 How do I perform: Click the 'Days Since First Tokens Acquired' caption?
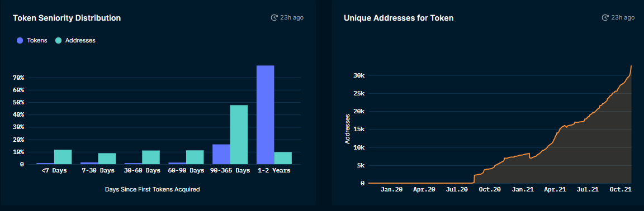pos(153,190)
